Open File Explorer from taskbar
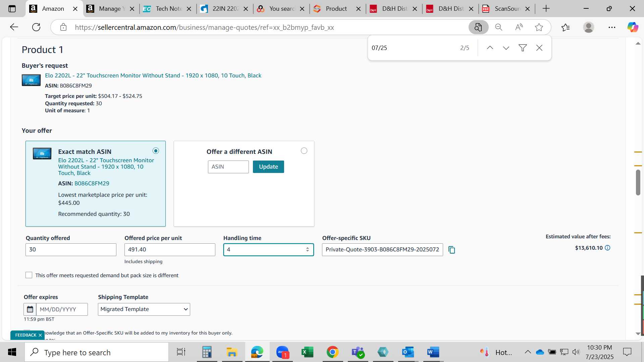This screenshot has width=644, height=362. click(x=232, y=352)
